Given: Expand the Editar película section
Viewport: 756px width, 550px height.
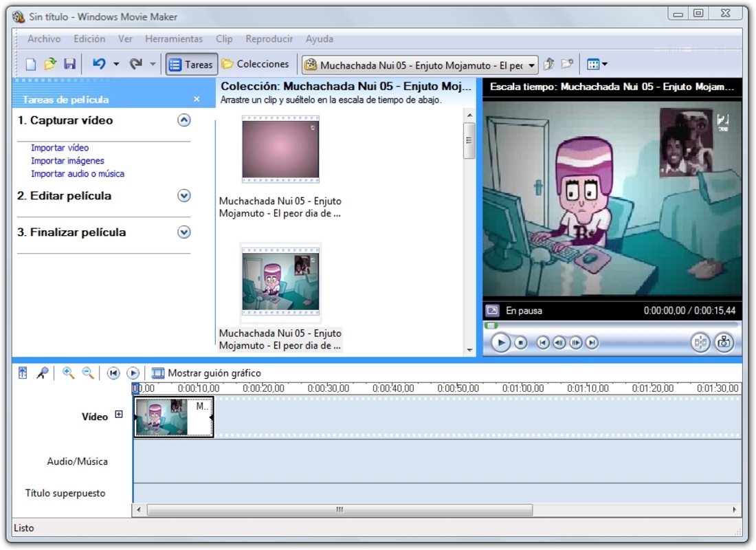Looking at the screenshot, I should coord(184,196).
